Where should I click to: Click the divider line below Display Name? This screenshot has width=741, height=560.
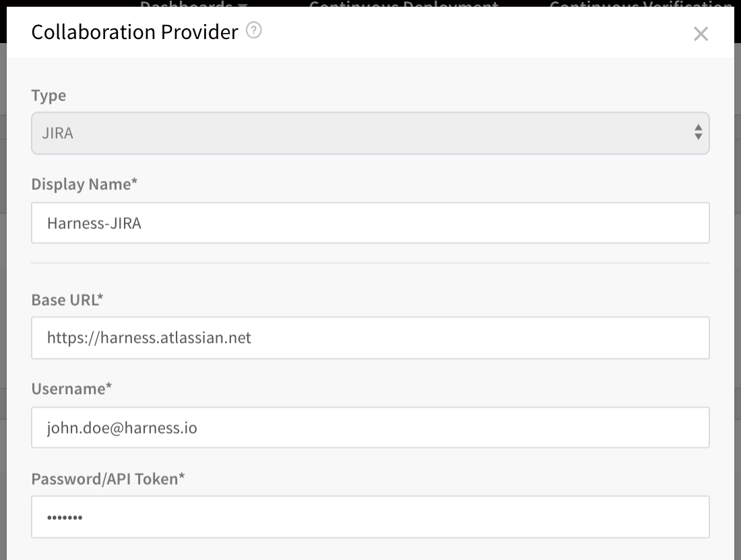coord(370,263)
